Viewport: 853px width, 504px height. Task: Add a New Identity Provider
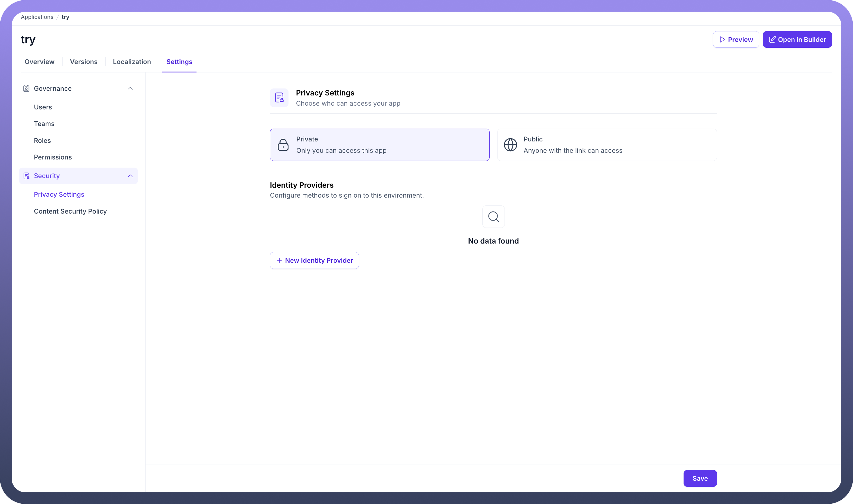314,260
